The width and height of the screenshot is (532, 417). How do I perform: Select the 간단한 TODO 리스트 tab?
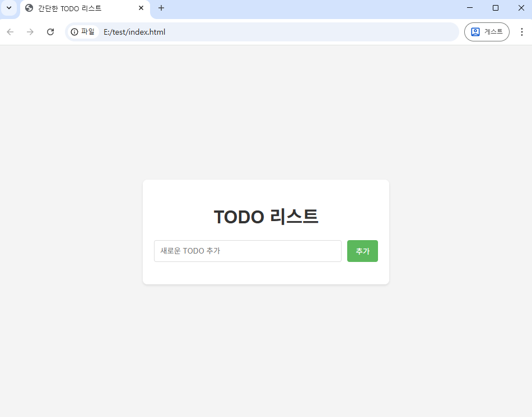tap(85, 8)
